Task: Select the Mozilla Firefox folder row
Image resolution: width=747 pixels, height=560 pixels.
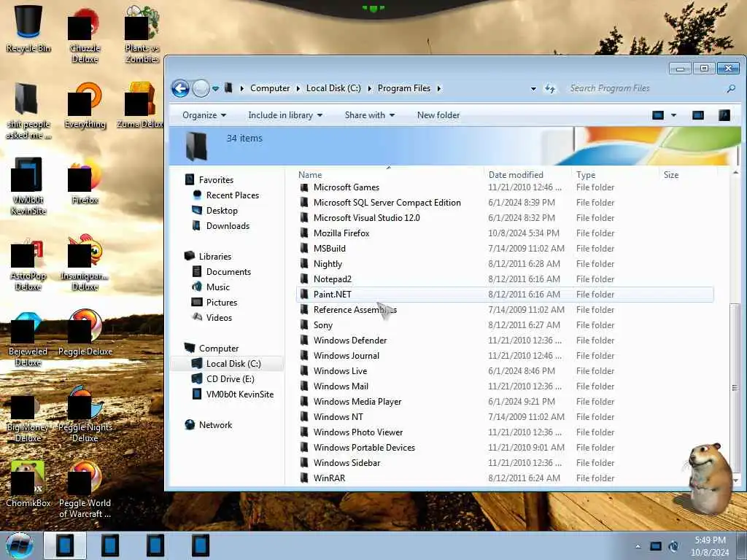Action: 505,233
